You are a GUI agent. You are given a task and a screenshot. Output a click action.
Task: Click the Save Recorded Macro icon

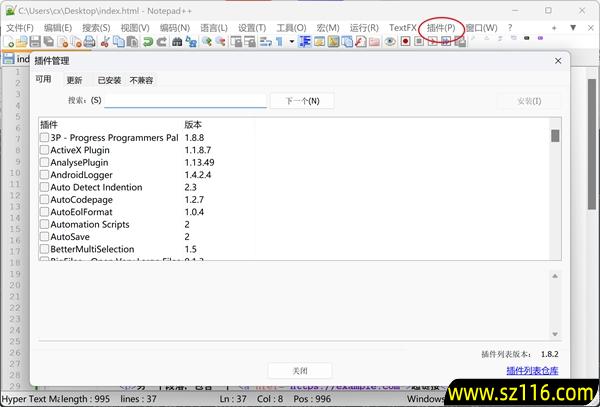(460, 41)
